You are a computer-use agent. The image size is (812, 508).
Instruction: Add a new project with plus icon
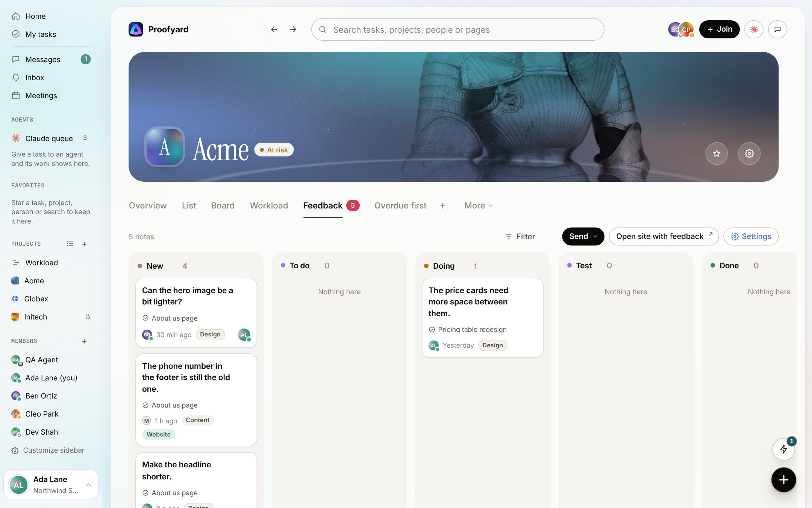pyautogui.click(x=84, y=244)
